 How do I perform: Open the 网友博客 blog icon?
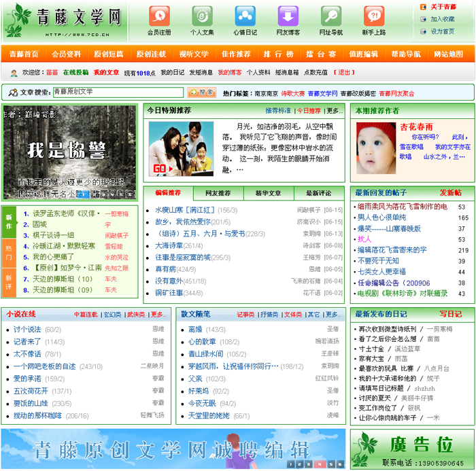288,16
